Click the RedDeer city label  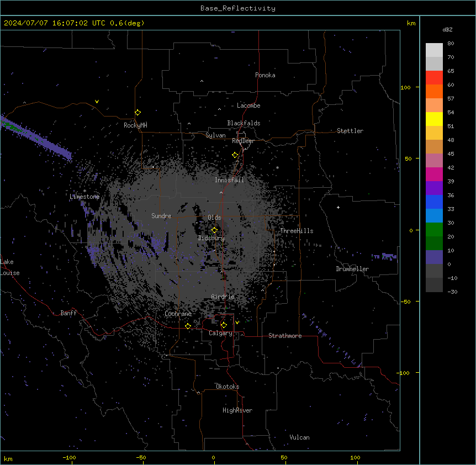[x=243, y=141]
